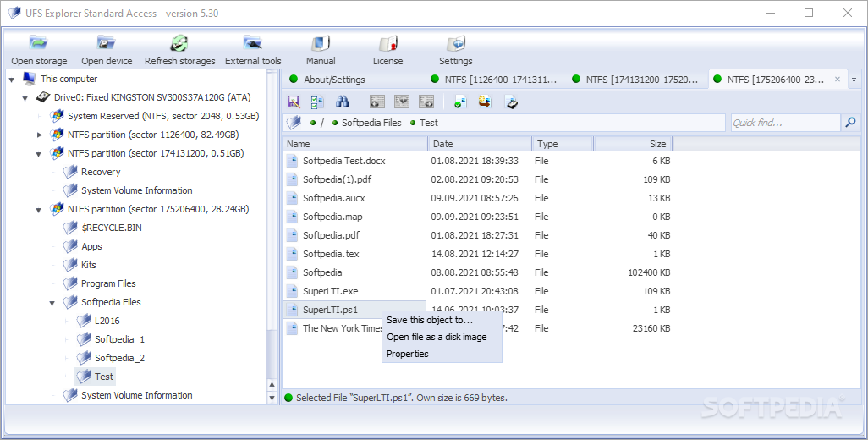Click the third gray navigation icon
The width and height of the screenshot is (868, 440).
click(426, 102)
